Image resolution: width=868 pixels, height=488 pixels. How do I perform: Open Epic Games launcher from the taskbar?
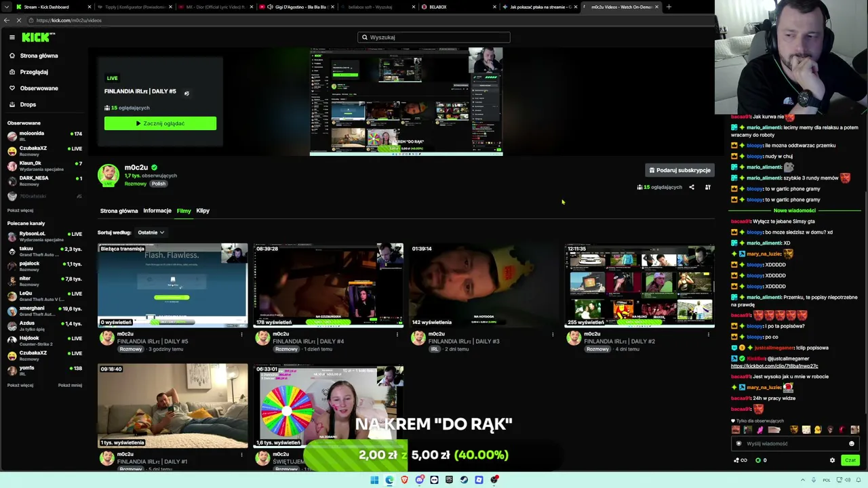449,480
